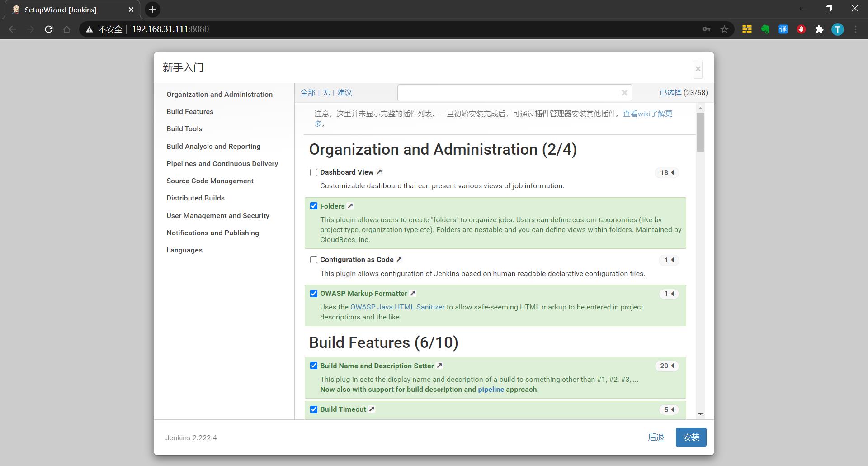This screenshot has height=466, width=868.
Task: Click the plugin list scrollbar thumb
Action: pyautogui.click(x=701, y=132)
